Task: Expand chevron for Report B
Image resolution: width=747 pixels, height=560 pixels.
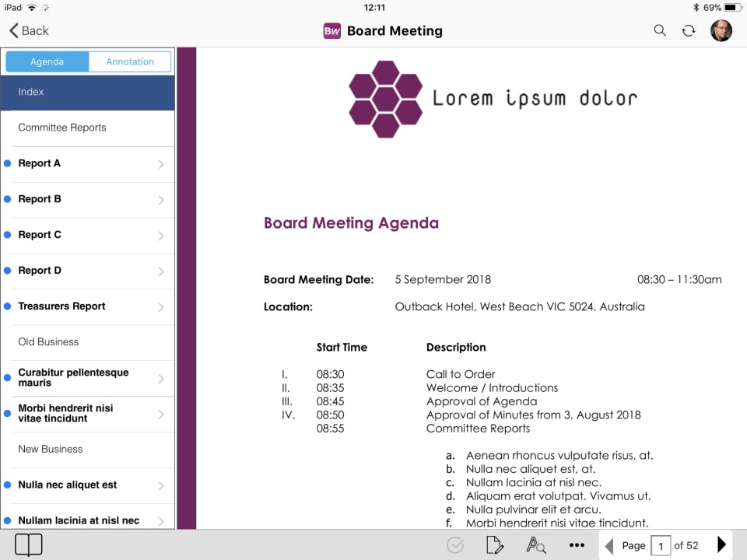Action: [161, 200]
